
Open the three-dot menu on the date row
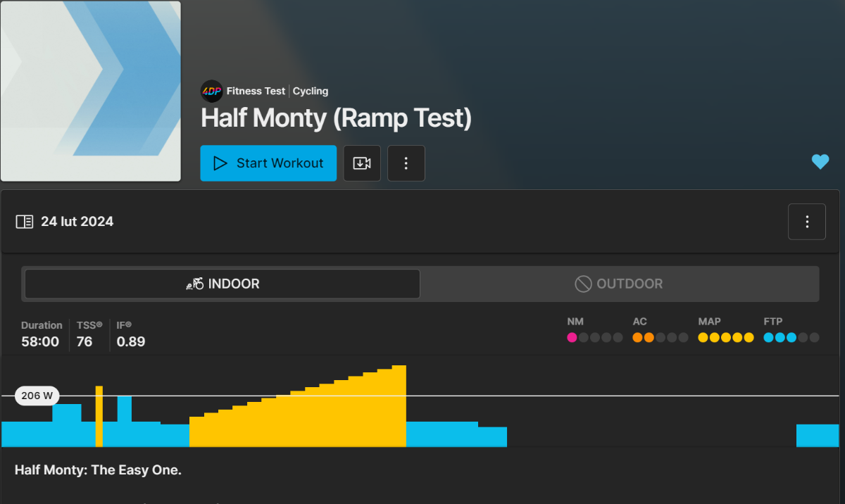pos(807,222)
